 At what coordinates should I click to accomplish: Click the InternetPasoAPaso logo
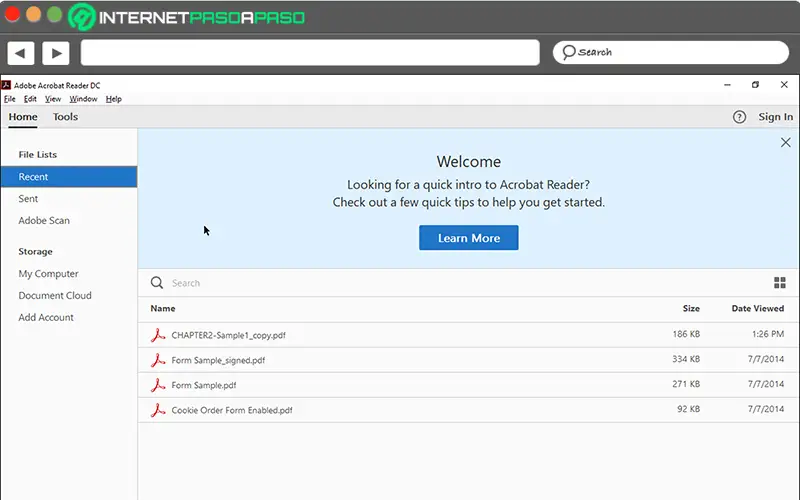pos(186,17)
